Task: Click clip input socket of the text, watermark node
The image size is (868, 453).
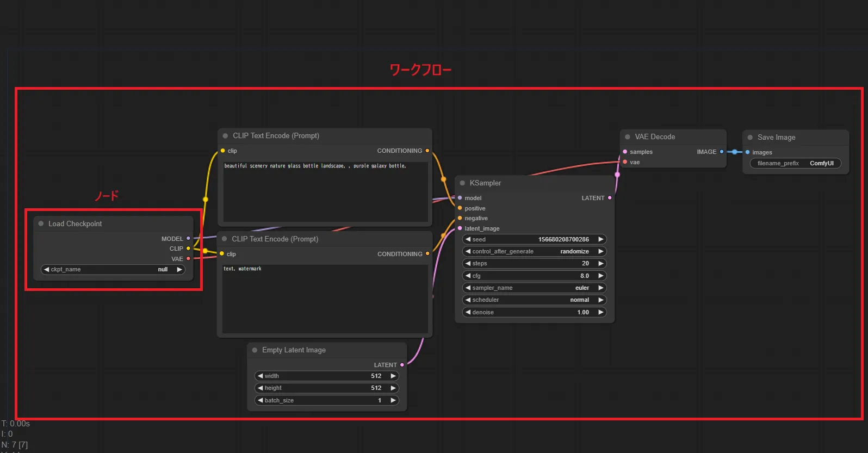Action: (222, 253)
